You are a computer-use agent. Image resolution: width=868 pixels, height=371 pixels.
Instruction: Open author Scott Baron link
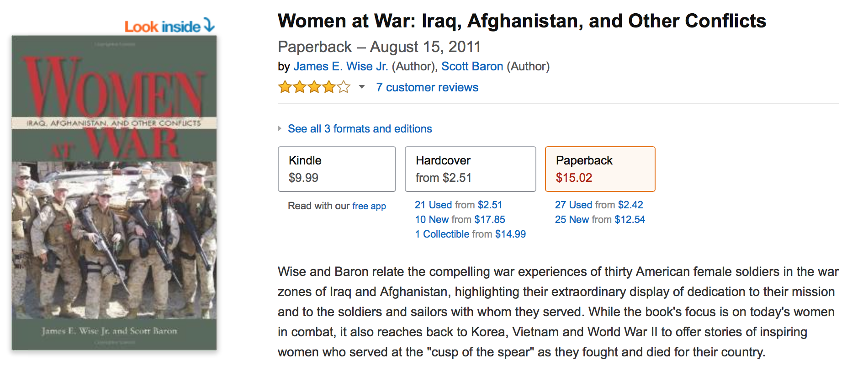click(472, 67)
